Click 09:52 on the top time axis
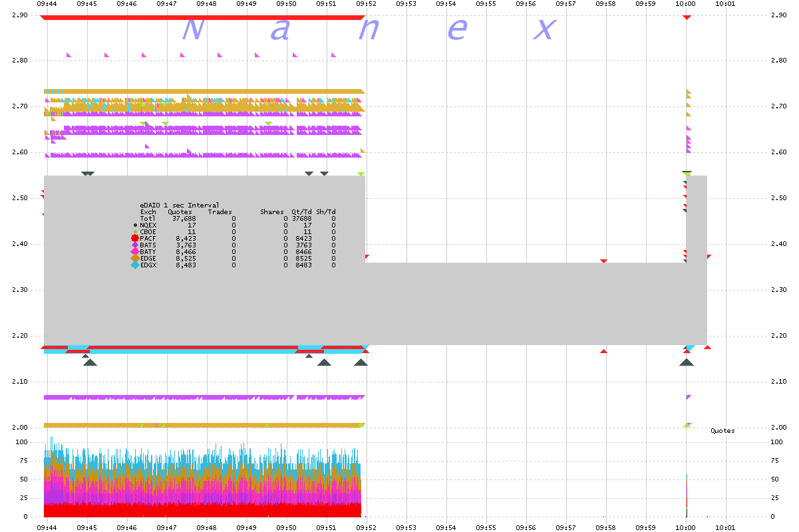799x532 pixels. (366, 4)
